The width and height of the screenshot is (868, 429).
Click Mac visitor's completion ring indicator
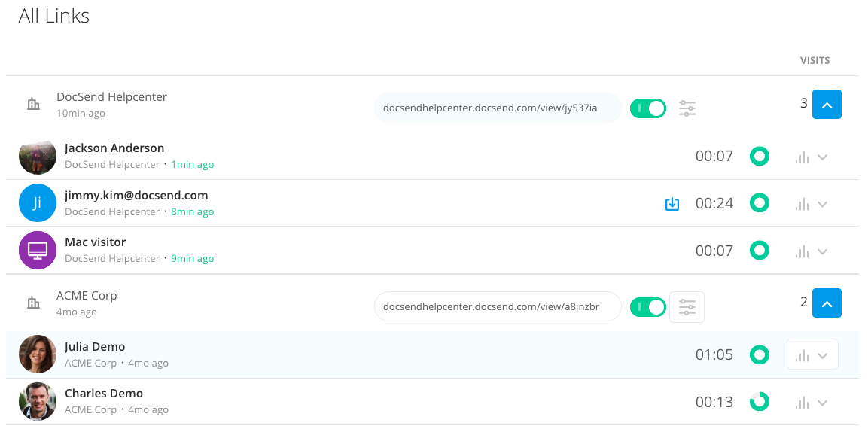pos(760,250)
